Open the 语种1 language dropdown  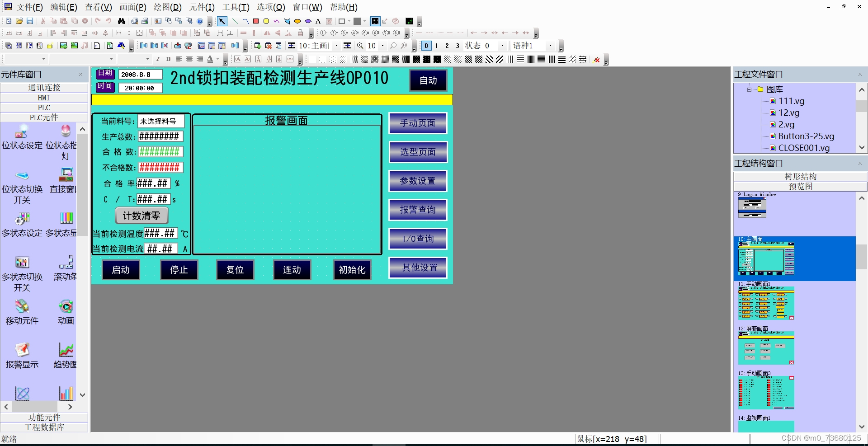550,46
